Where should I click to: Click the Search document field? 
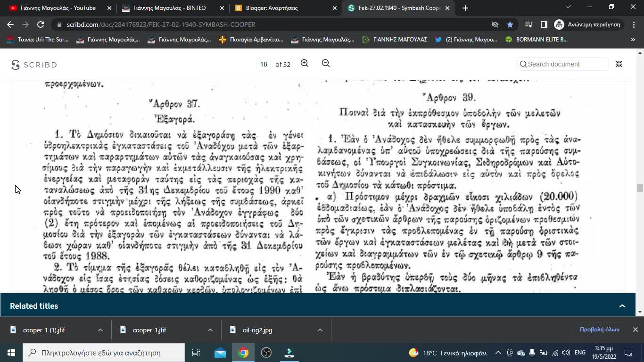(562, 64)
